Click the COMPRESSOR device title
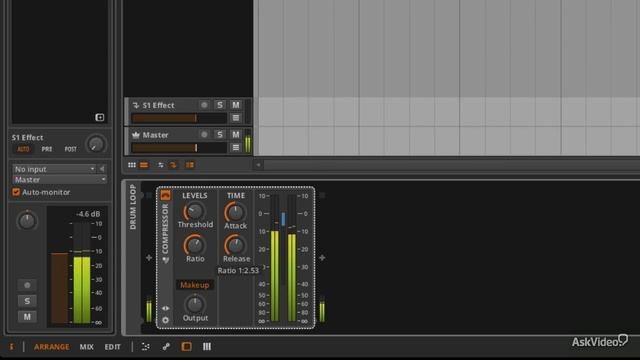 165,229
